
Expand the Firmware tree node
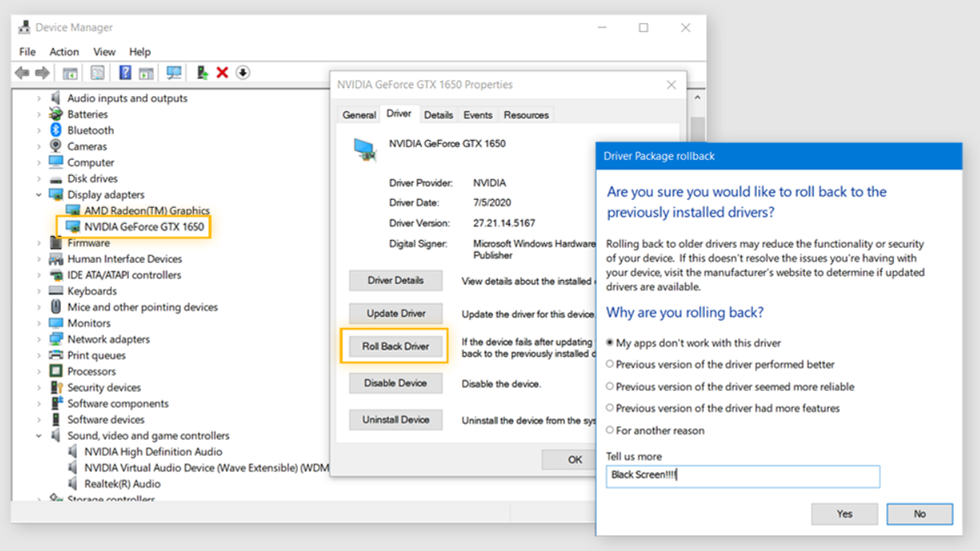click(38, 242)
